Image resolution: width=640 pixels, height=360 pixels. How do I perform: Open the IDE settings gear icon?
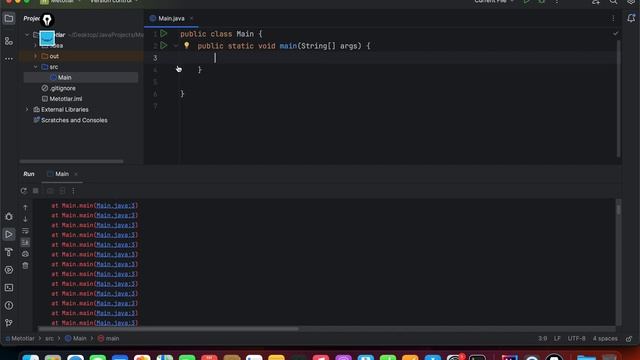(x=631, y=2)
